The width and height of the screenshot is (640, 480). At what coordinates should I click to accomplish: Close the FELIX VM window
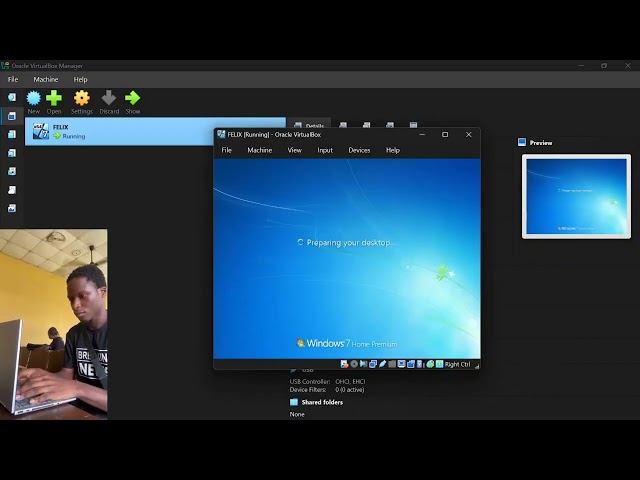click(469, 135)
